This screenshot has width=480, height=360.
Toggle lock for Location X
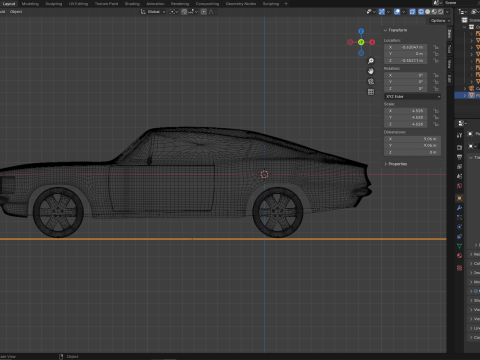[436, 47]
